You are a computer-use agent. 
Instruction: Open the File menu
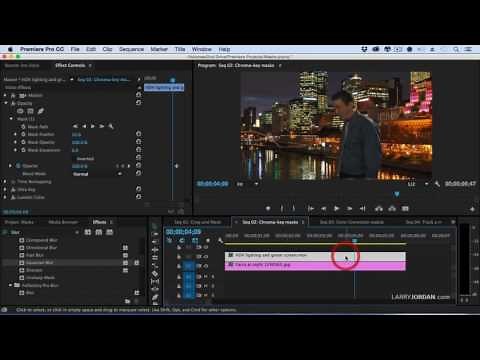coord(75,49)
